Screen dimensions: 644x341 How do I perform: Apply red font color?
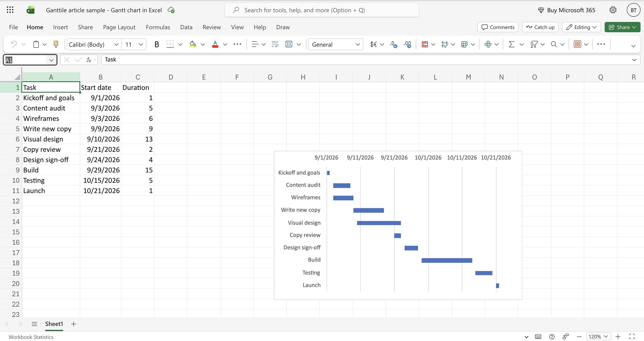[215, 44]
